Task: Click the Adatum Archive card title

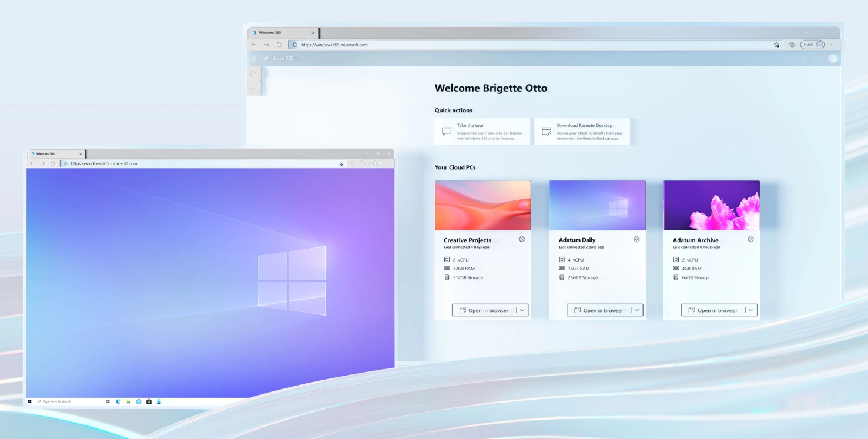Action: pyautogui.click(x=695, y=240)
